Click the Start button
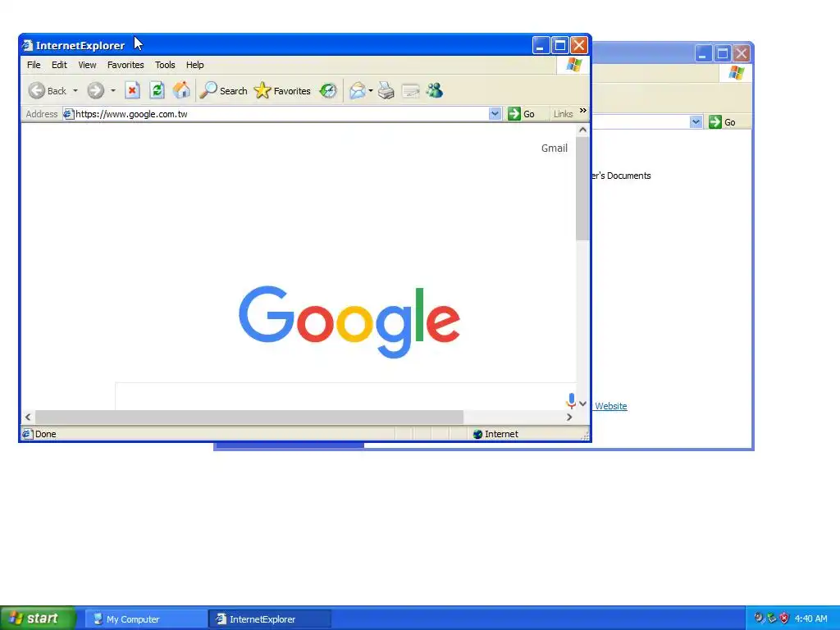The width and height of the screenshot is (840, 630). [38, 619]
